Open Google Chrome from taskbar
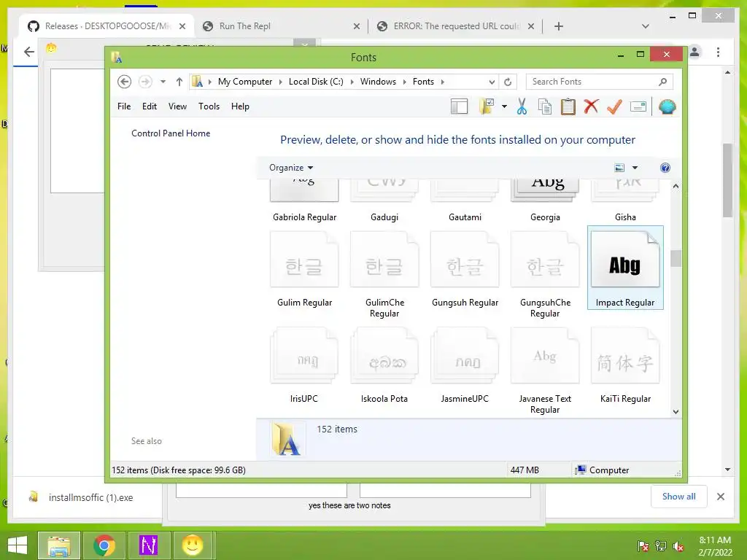747x560 pixels. [104, 545]
